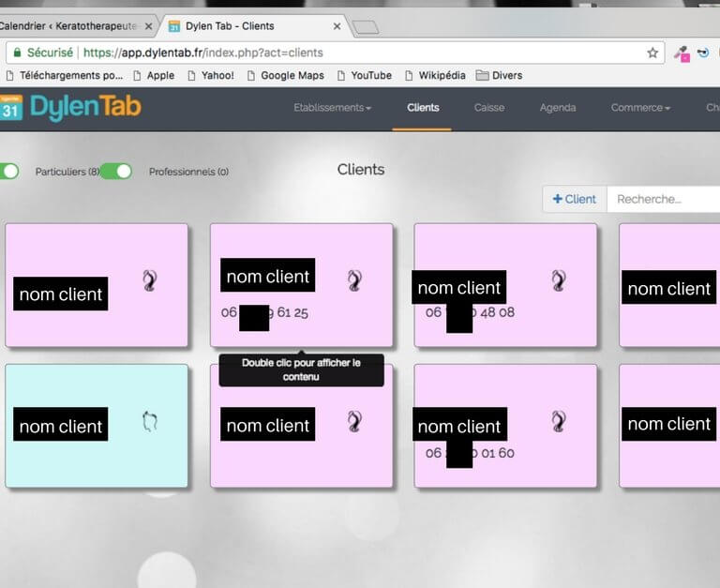Bookmark this page with the star icon

point(652,53)
